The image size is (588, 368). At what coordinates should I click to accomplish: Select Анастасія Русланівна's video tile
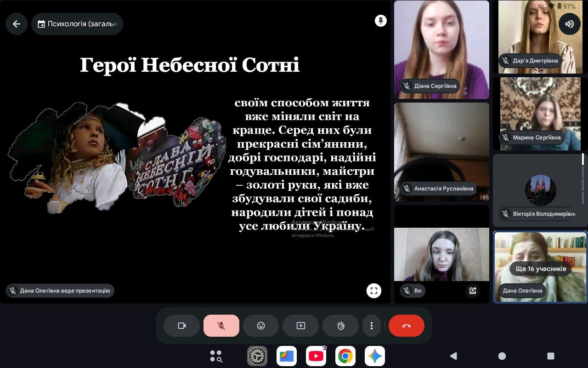pyautogui.click(x=441, y=152)
